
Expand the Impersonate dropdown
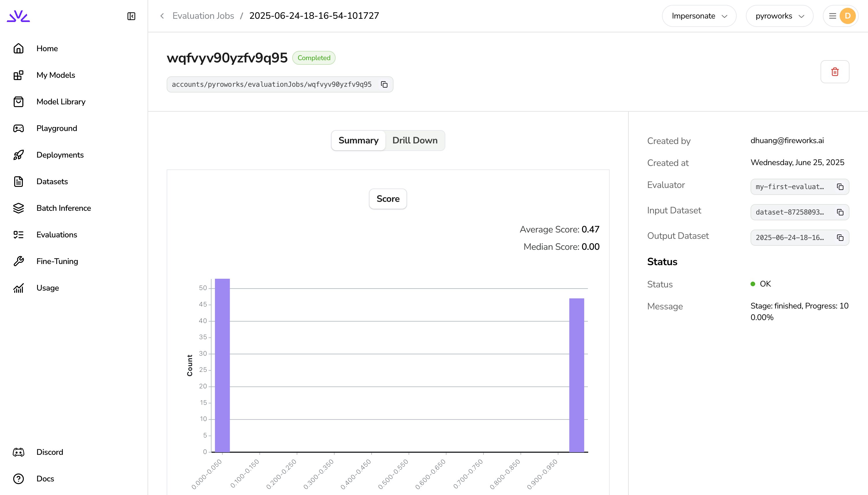[x=699, y=16]
